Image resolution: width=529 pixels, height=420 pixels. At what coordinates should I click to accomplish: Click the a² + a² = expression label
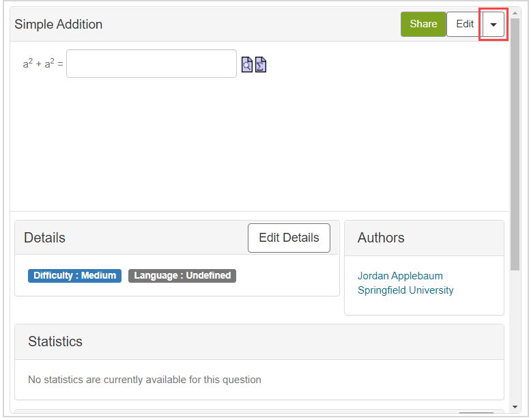point(42,64)
